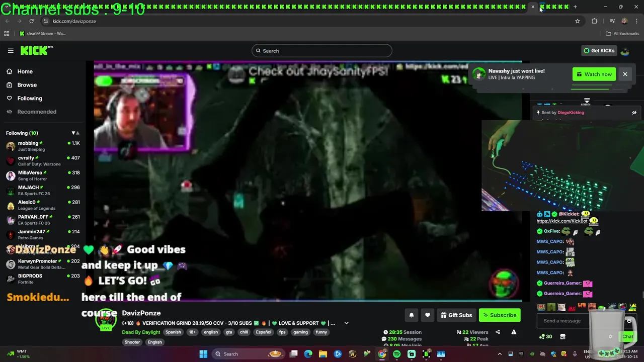Click the KICK logo
644x362 pixels.
37,50
